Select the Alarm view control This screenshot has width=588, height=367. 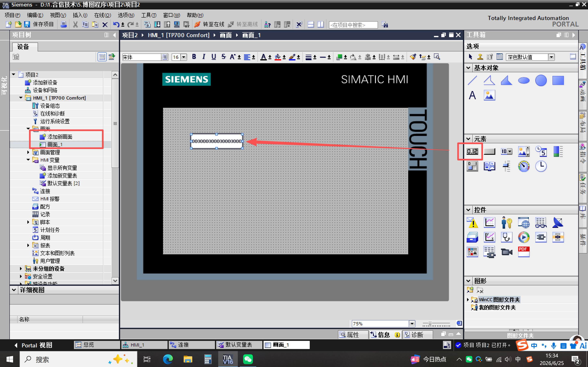click(x=472, y=222)
